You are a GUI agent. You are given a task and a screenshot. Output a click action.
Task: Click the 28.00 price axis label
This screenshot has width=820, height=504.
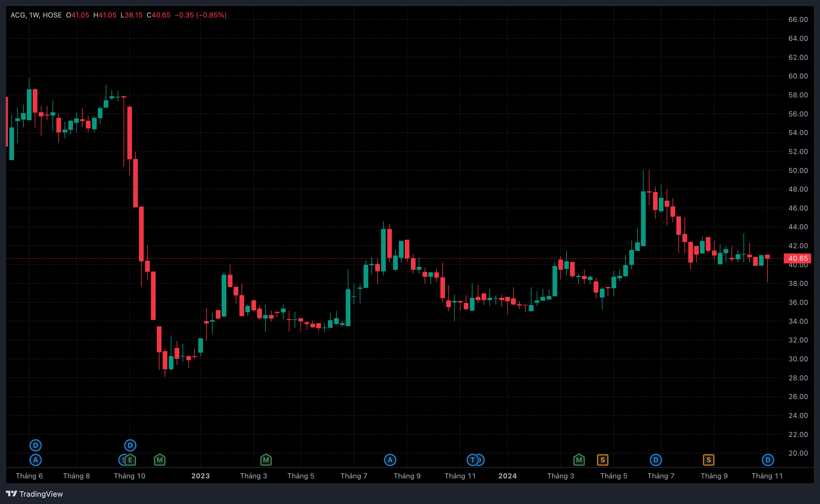798,378
